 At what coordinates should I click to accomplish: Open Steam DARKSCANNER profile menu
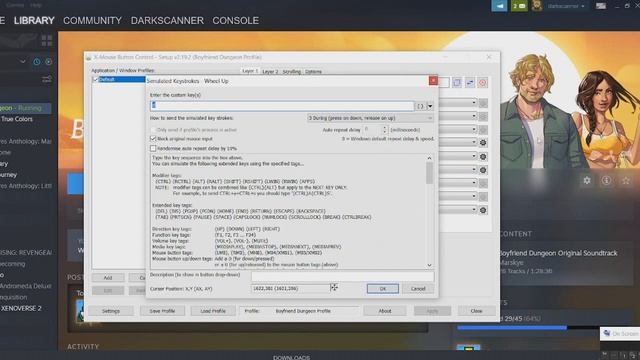167,20
